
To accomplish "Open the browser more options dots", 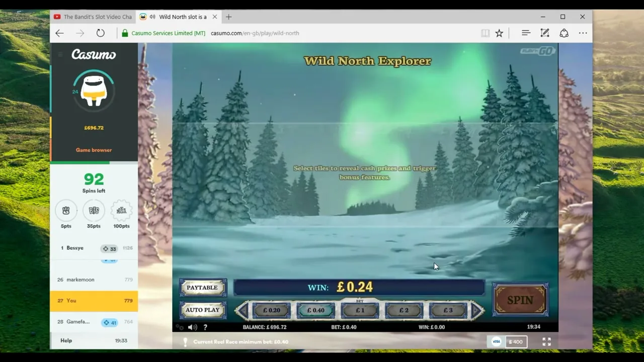I will (583, 33).
